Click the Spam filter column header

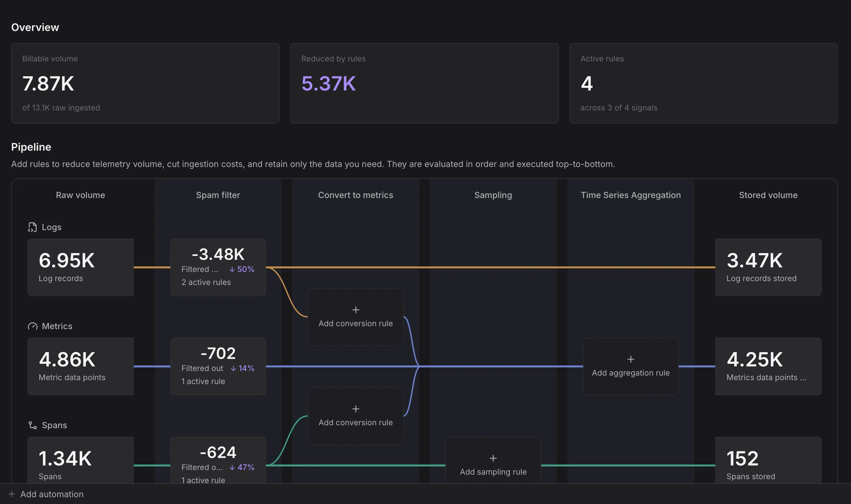pos(218,195)
